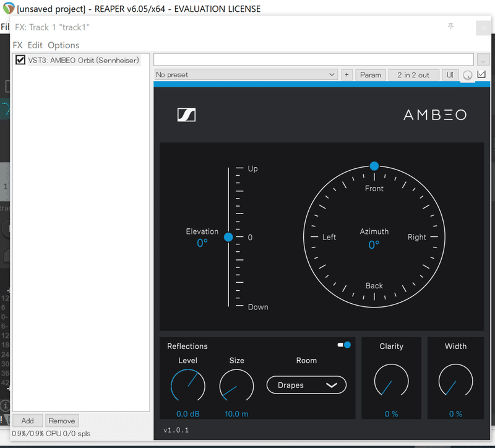
Task: Click the Back label on Azimuth dial
Action: coord(374,286)
